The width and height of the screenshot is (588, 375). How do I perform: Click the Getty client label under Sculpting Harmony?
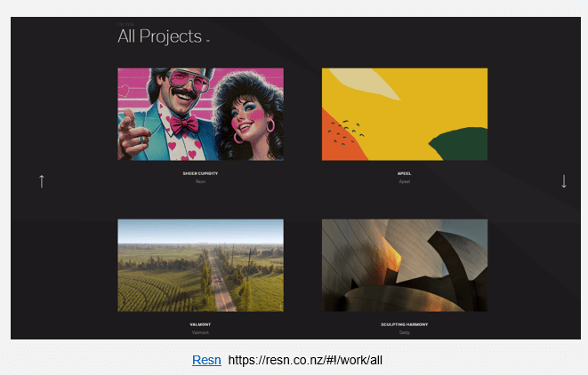coord(404,332)
